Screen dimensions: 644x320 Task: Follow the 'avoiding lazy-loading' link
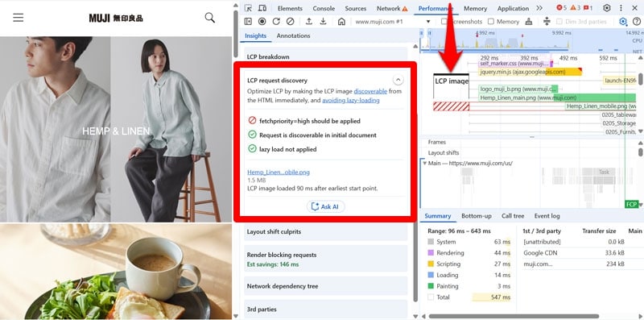click(x=351, y=100)
